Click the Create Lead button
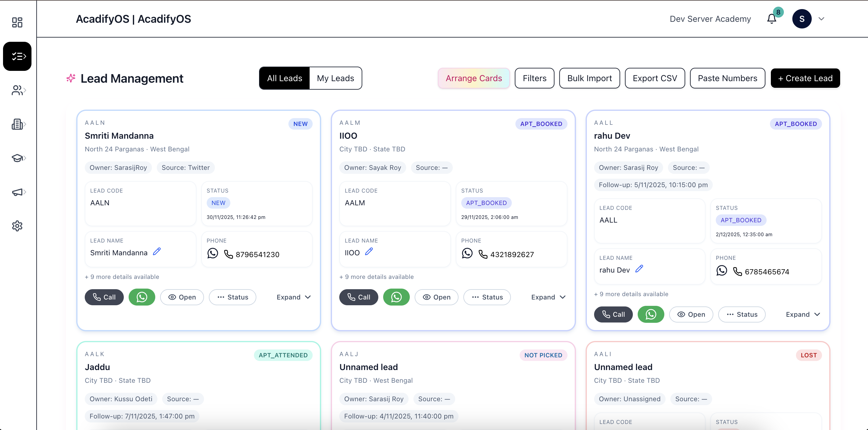 [805, 78]
